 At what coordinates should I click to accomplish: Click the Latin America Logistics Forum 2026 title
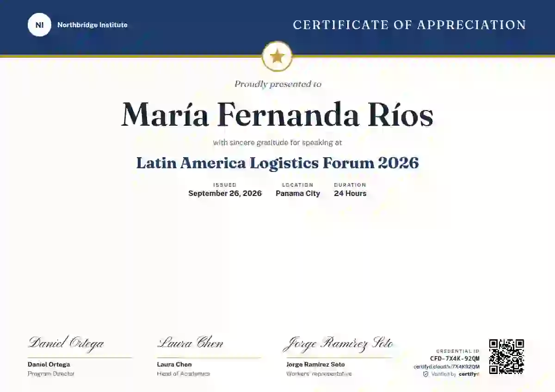(277, 163)
